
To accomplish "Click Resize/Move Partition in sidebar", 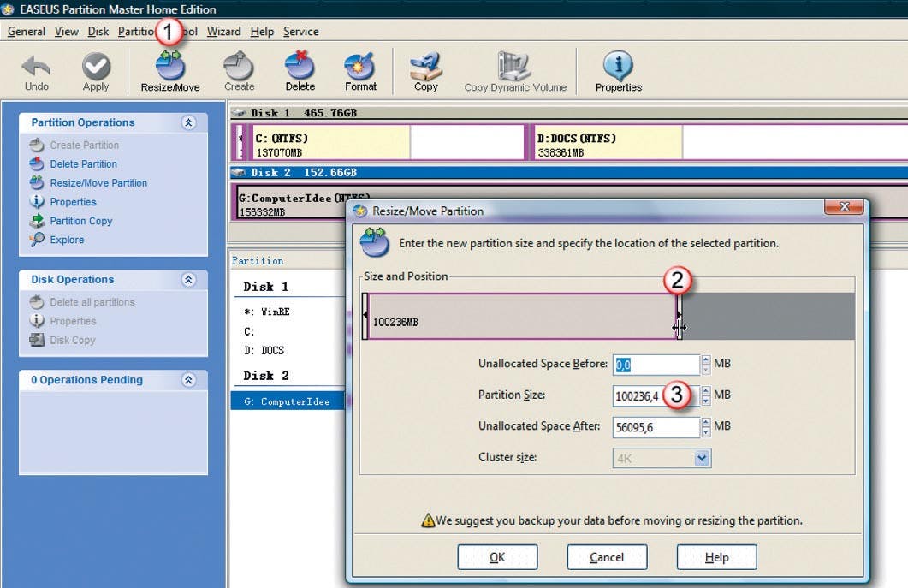I will click(x=98, y=183).
